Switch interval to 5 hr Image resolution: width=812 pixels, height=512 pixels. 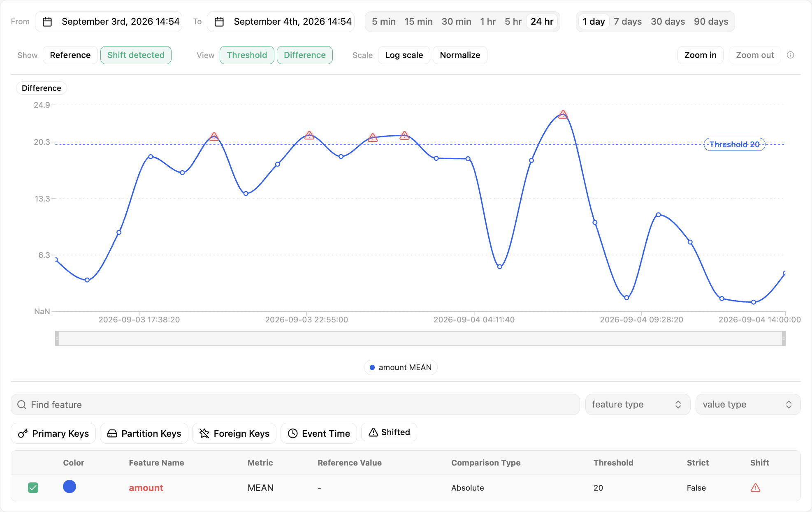pos(513,22)
